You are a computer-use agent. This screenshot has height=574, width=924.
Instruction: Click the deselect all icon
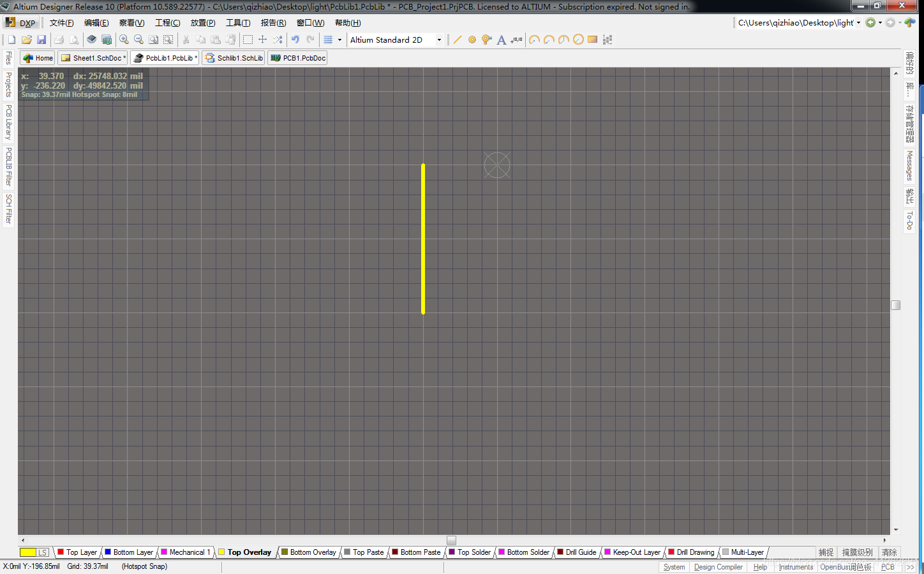point(278,40)
